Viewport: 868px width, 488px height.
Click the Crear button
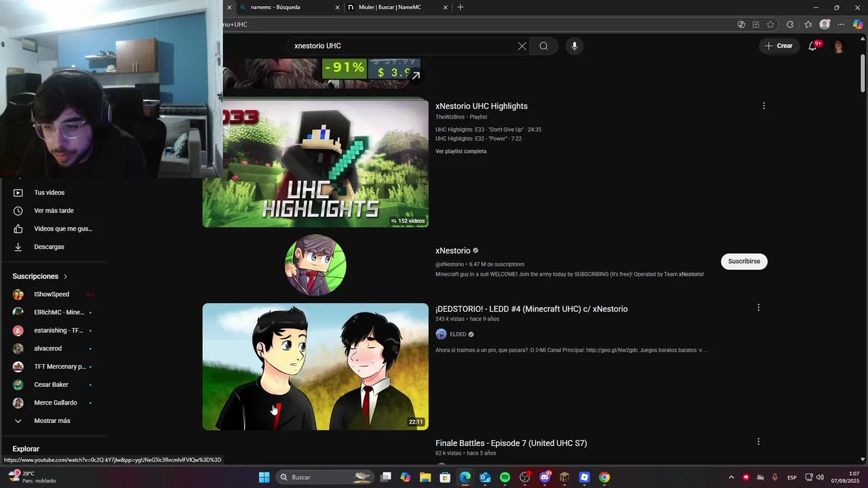coord(778,46)
